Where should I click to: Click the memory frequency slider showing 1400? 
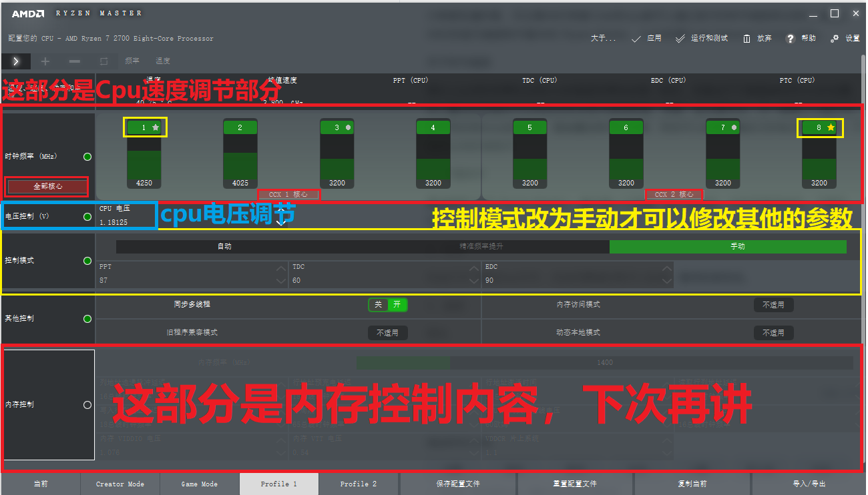(605, 362)
